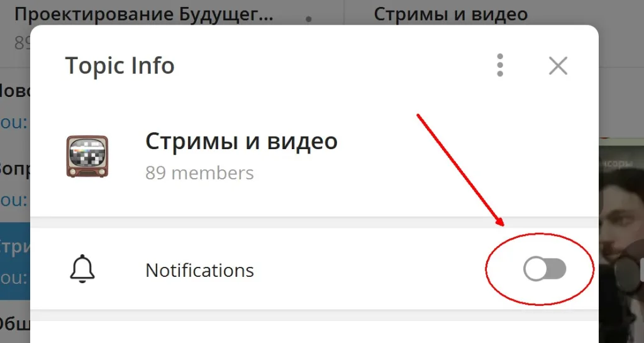Open the three-dot menu in Topic Info
This screenshot has height=343, width=644.
coord(499,65)
